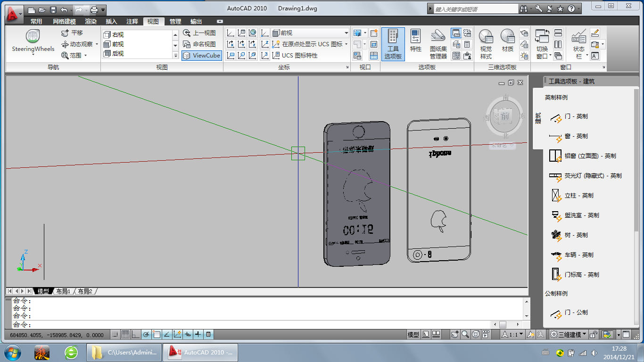Click 上一视图 previous view
644x362 pixels.
pos(199,33)
